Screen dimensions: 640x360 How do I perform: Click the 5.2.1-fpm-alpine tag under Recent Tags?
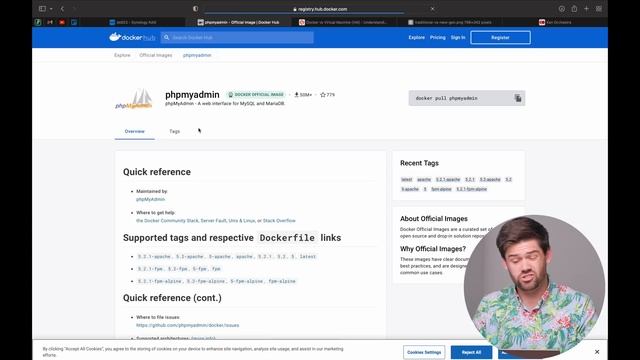471,189
